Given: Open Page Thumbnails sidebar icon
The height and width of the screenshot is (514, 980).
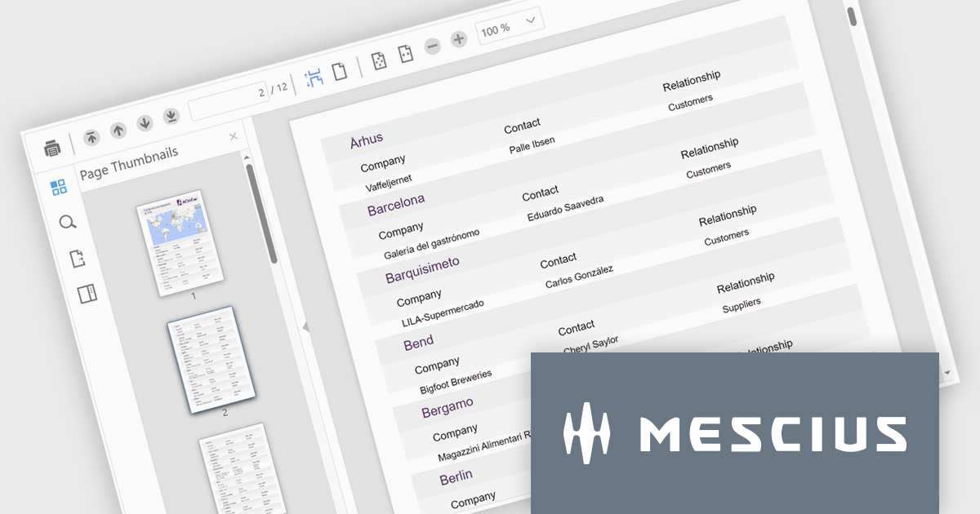Looking at the screenshot, I should point(59,188).
